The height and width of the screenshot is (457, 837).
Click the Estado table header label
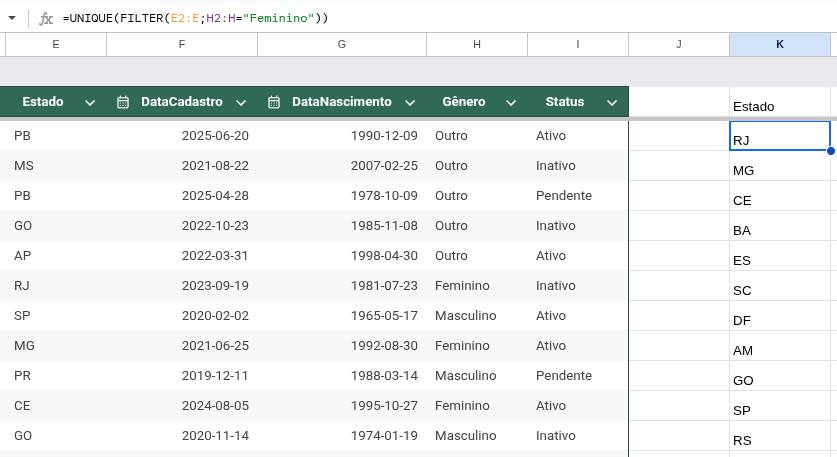[43, 101]
